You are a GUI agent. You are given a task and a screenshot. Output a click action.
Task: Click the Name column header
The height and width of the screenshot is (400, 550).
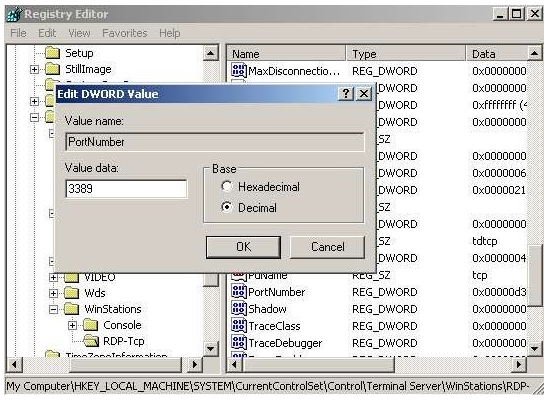(x=286, y=54)
